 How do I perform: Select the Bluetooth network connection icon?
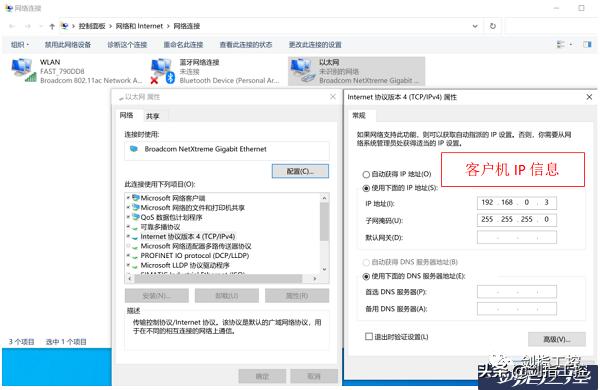click(163, 71)
